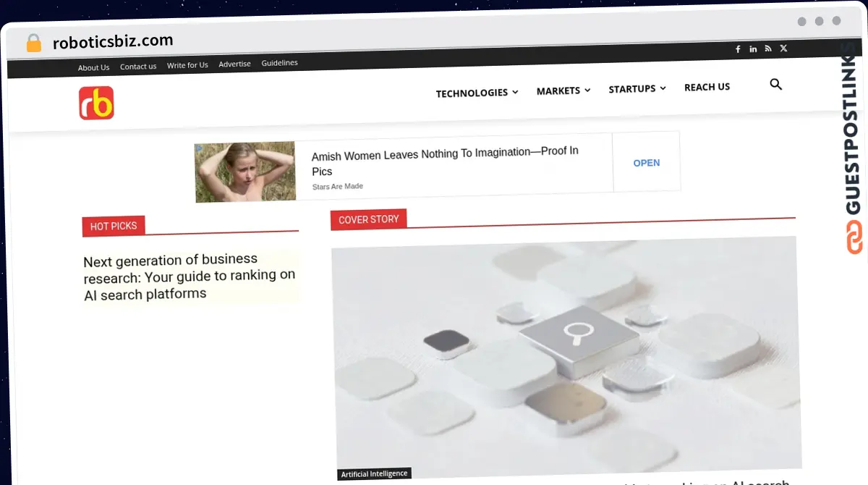Image resolution: width=868 pixels, height=485 pixels.
Task: Open the Hot Picks article about AI search
Action: coord(190,277)
